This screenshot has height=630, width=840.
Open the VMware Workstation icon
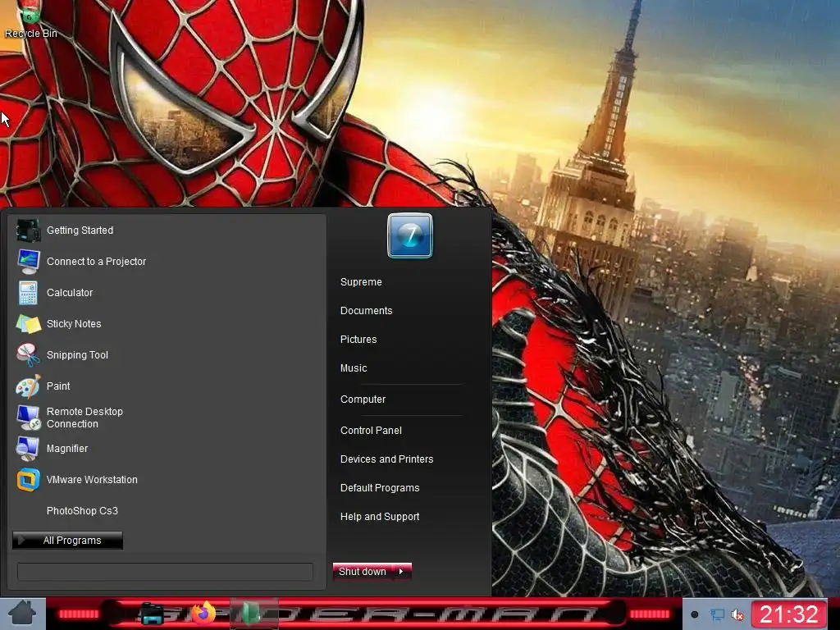[28, 479]
